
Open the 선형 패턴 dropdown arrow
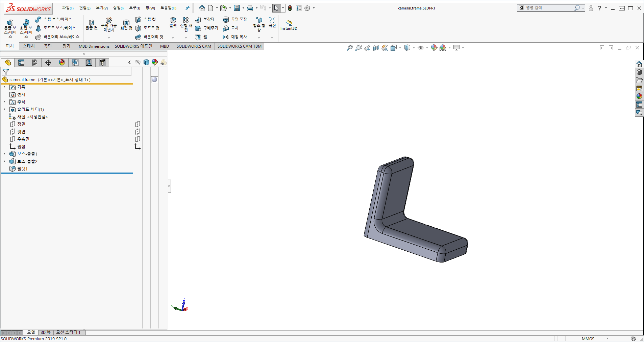click(186, 38)
